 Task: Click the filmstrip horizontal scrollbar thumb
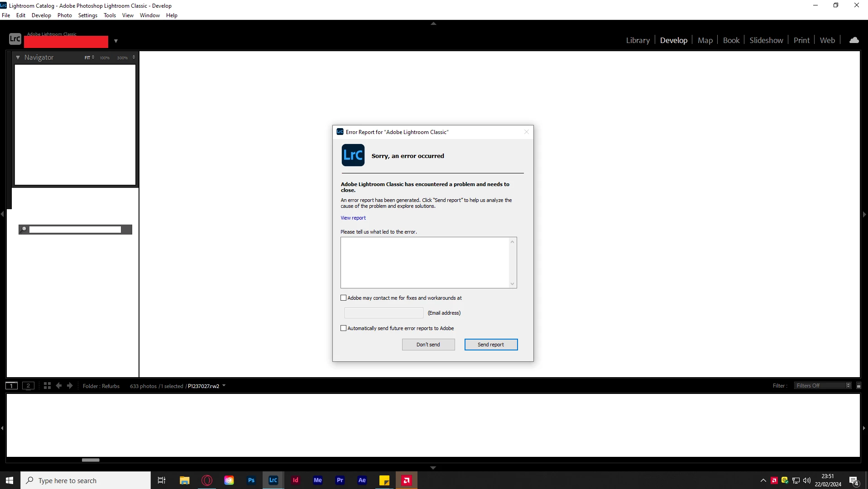tap(91, 460)
